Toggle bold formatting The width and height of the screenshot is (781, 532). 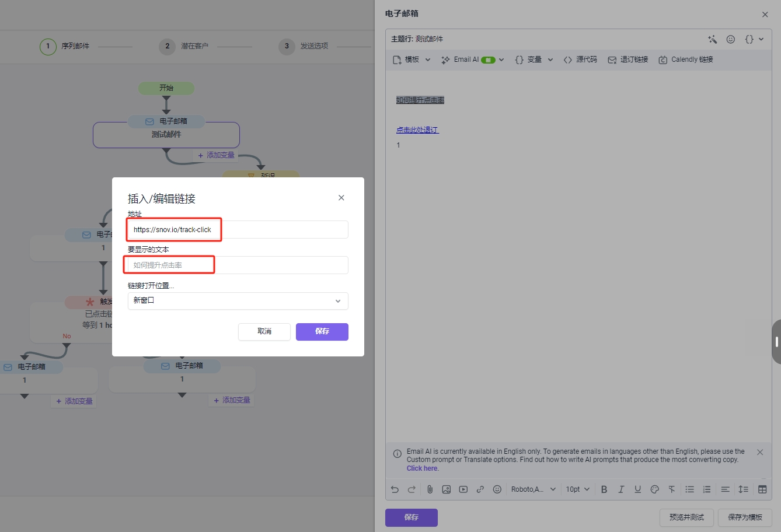click(604, 489)
